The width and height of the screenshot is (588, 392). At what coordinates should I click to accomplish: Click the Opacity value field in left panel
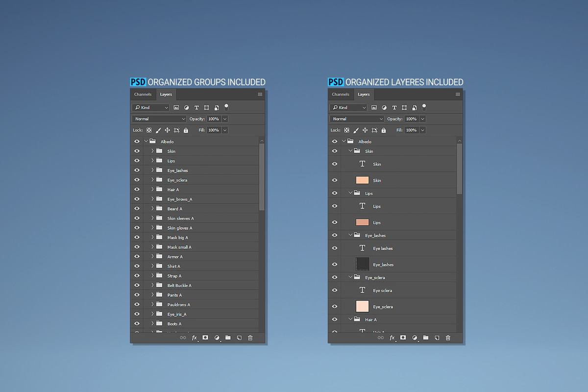[x=214, y=119]
